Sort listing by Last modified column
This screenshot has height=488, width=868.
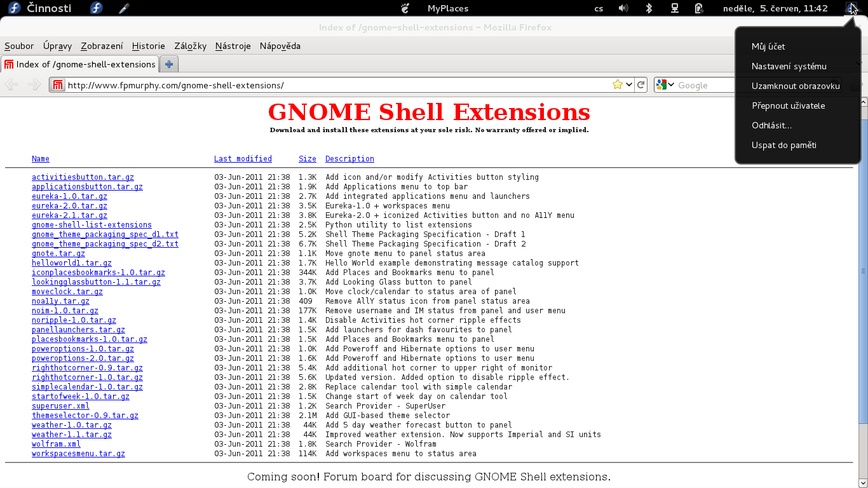point(243,159)
